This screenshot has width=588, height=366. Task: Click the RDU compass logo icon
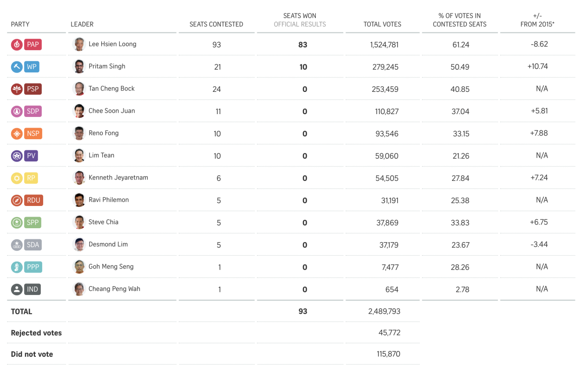pos(17,200)
